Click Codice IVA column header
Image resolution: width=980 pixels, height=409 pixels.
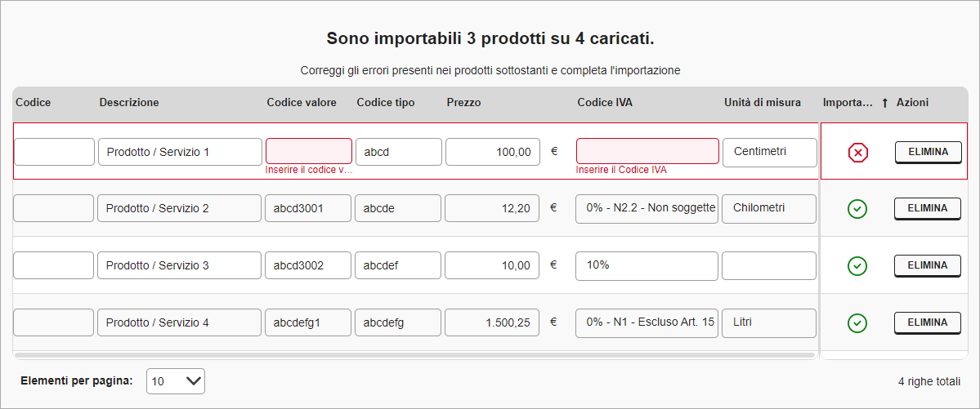(604, 103)
